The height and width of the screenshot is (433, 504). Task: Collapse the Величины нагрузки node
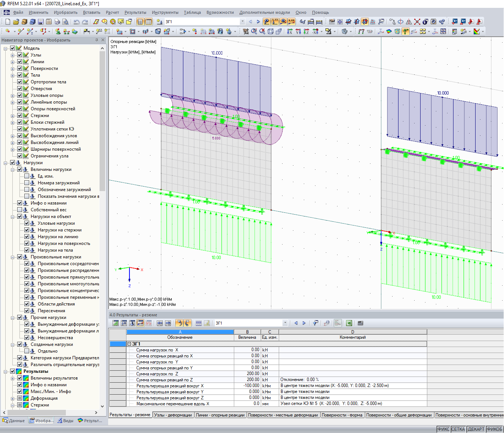pyautogui.click(x=13, y=169)
